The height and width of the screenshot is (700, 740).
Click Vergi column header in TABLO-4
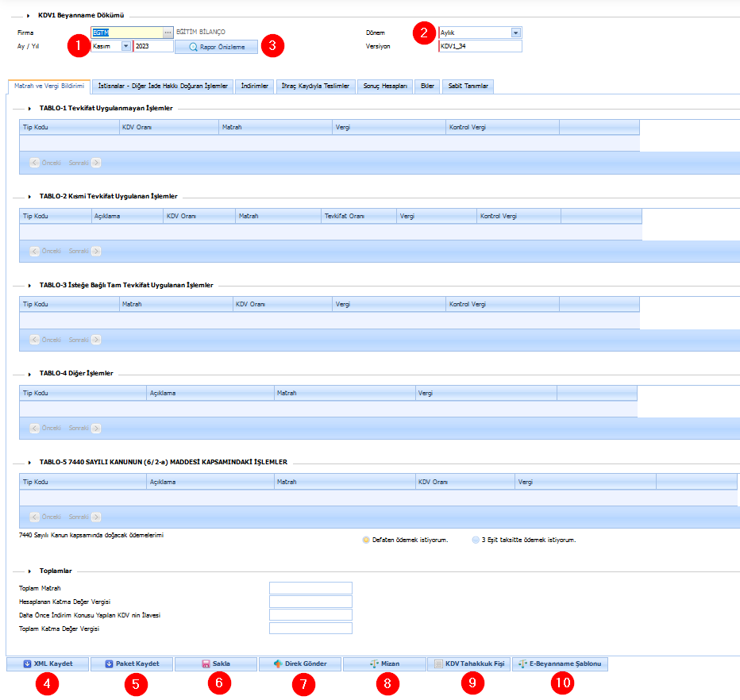(x=486, y=393)
